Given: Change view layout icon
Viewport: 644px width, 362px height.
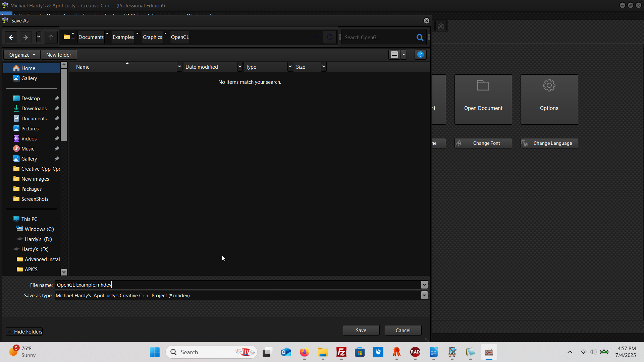Looking at the screenshot, I should [394, 55].
